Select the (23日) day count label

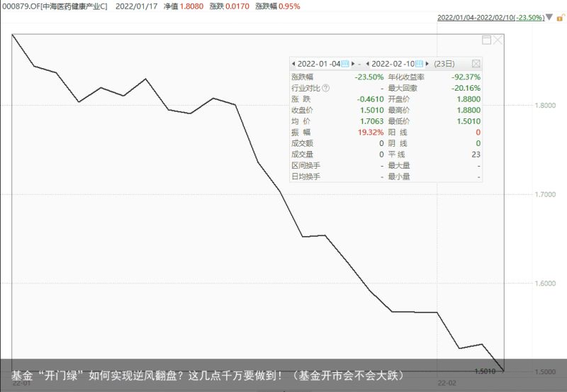point(444,64)
